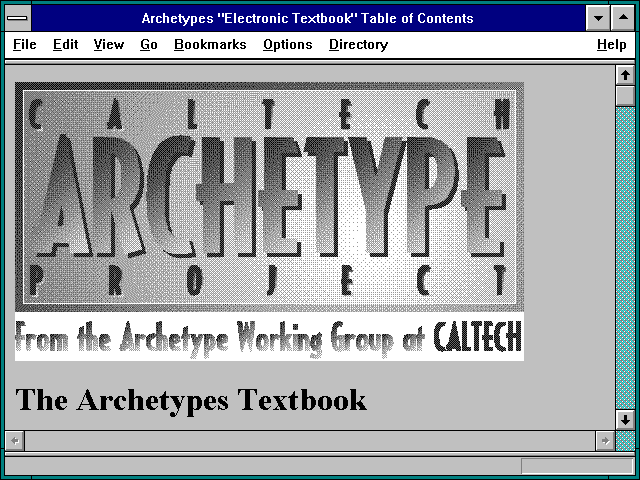
Task: Open the View menu
Action: pos(109,44)
